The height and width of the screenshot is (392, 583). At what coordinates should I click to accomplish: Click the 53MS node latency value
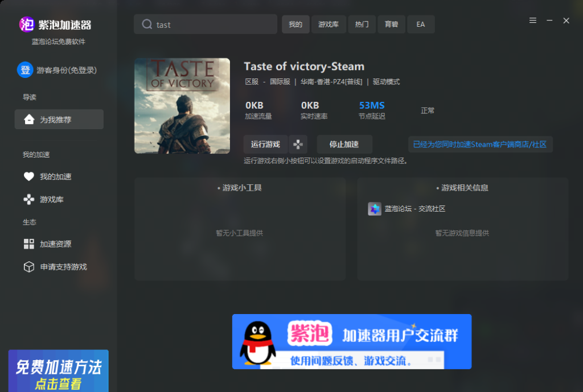click(x=372, y=105)
